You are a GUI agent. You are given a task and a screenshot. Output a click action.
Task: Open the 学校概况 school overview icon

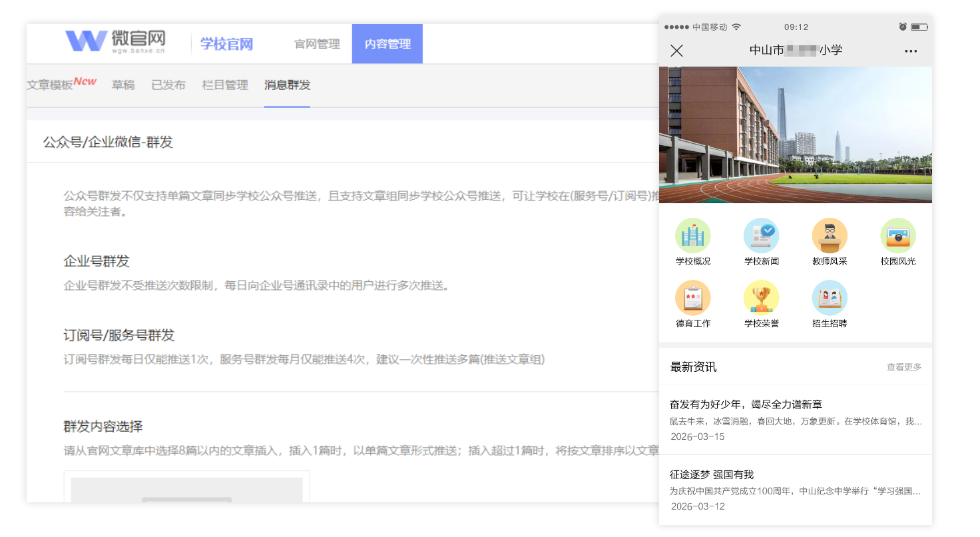click(x=693, y=237)
